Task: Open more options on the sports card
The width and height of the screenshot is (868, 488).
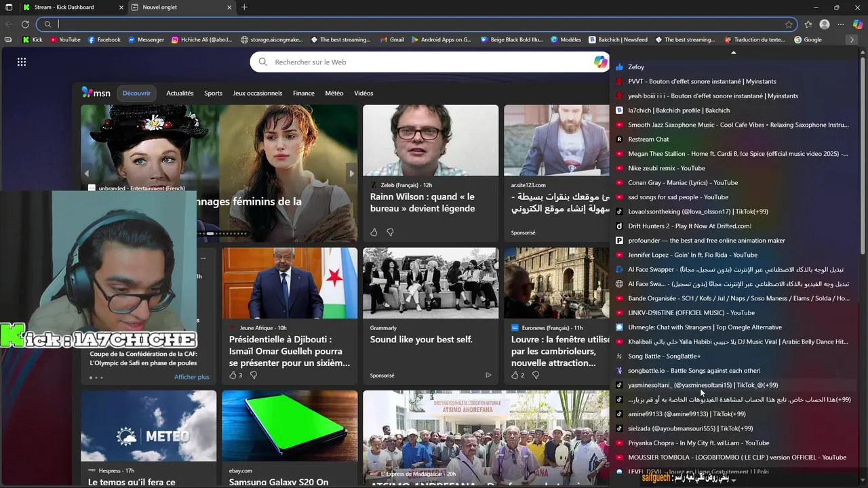Action: coord(202,258)
